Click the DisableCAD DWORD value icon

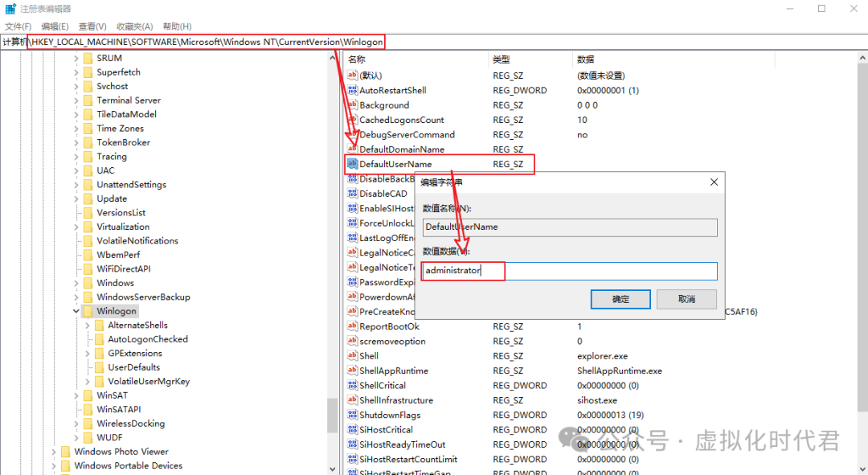click(352, 193)
